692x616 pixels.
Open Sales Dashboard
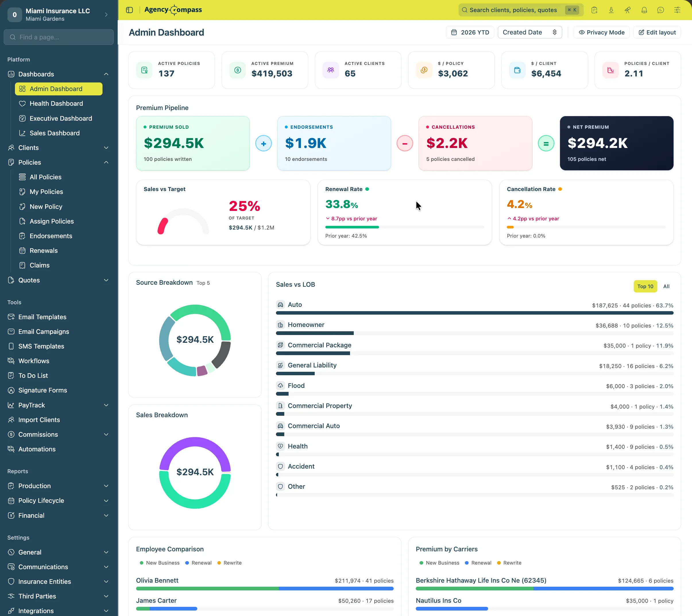coord(59,133)
